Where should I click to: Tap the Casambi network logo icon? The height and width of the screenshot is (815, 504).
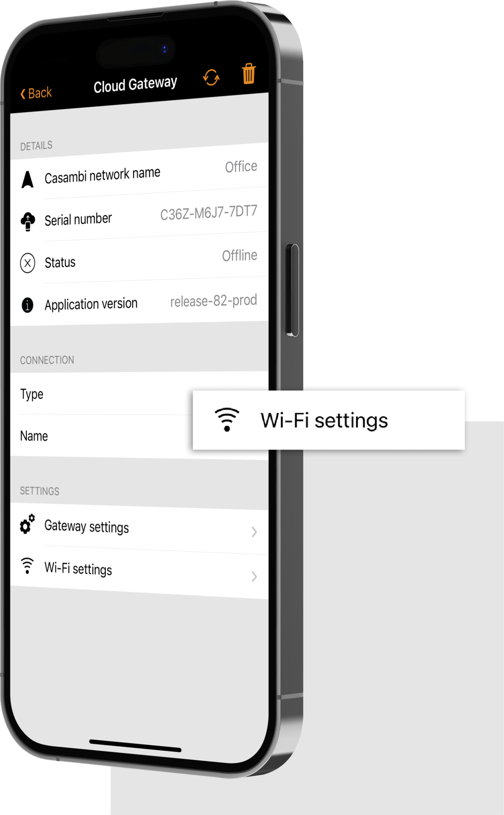pyautogui.click(x=28, y=180)
